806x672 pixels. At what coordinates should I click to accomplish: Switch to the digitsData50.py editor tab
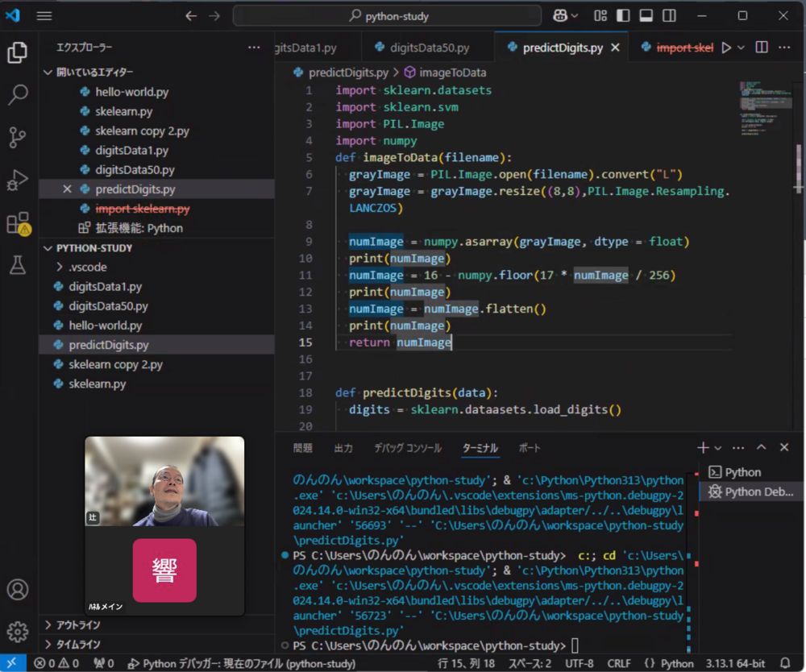click(x=430, y=48)
